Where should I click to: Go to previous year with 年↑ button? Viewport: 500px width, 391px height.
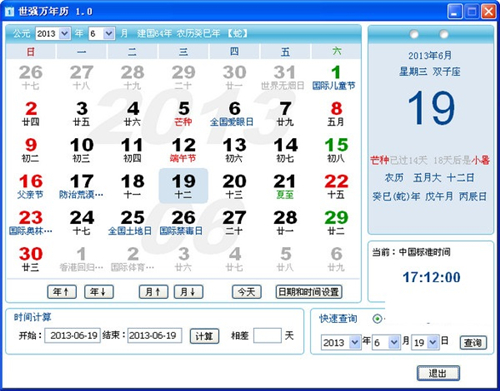(x=62, y=292)
